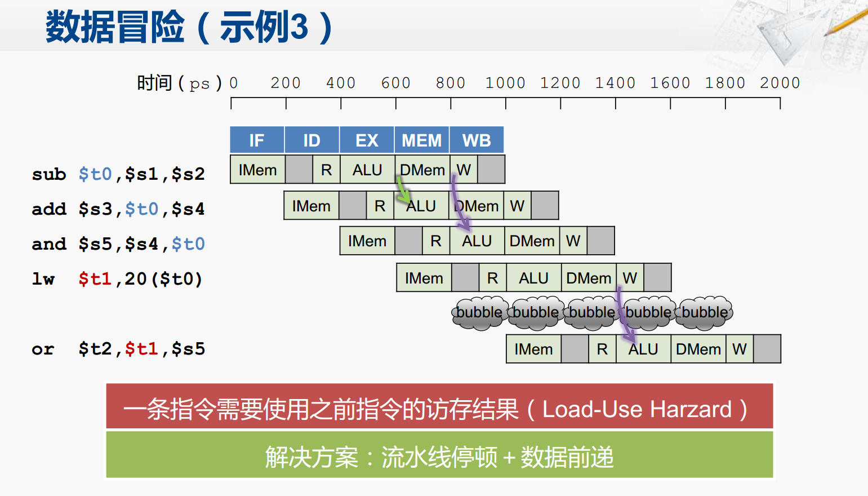Viewport: 868px width, 496px height.
Task: Click ALU box in the or row
Action: point(644,349)
